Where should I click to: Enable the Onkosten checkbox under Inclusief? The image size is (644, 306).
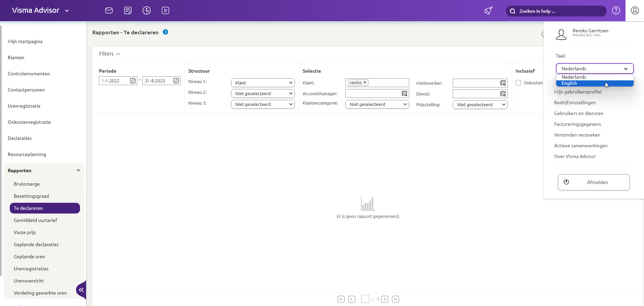point(519,83)
